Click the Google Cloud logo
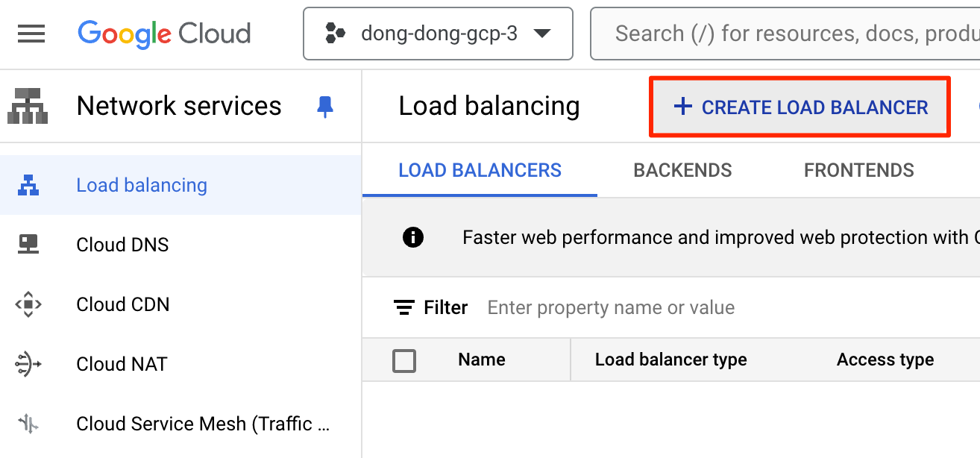Viewport: 980px width, 458px height. [164, 34]
